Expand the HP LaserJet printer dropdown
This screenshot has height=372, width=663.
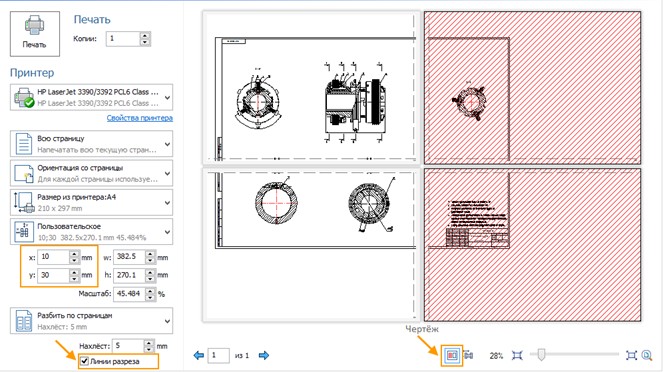[x=91, y=97]
